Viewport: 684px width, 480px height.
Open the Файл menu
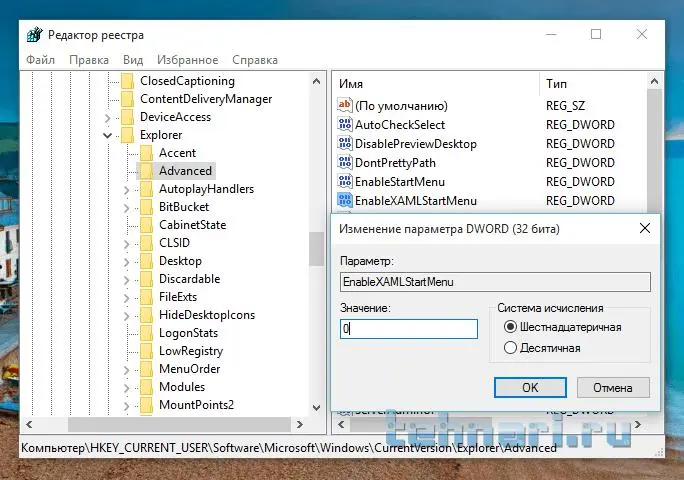point(41,60)
